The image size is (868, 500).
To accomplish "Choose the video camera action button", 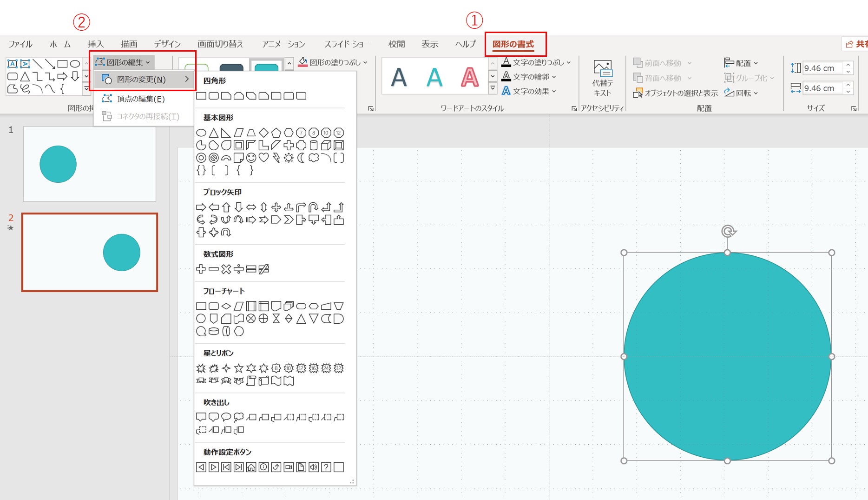I will (289, 467).
